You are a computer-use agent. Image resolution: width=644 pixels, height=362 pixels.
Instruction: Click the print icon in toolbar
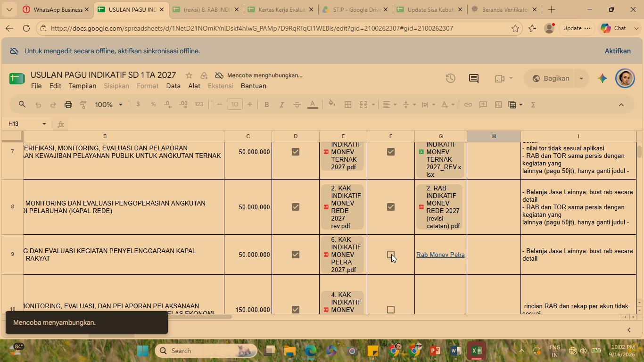(x=68, y=105)
